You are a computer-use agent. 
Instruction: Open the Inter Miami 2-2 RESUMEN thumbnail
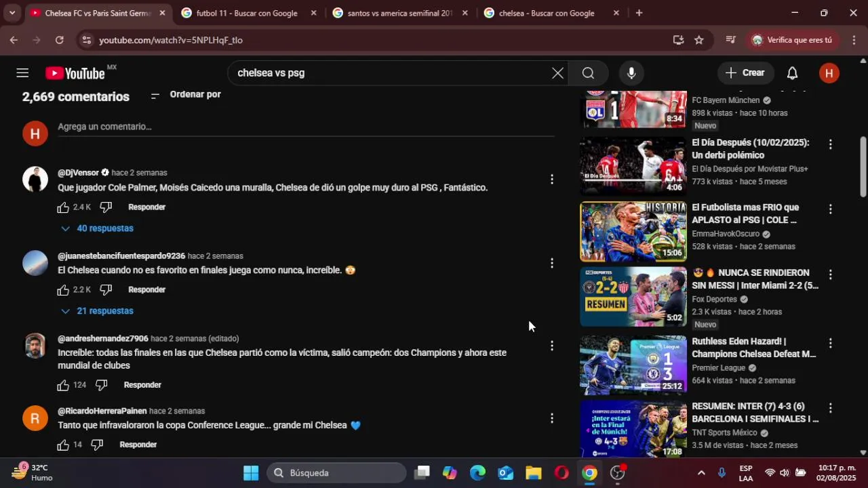(x=633, y=297)
